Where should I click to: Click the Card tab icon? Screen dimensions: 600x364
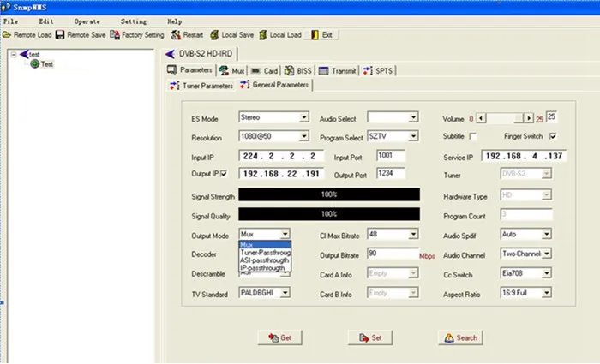255,71
